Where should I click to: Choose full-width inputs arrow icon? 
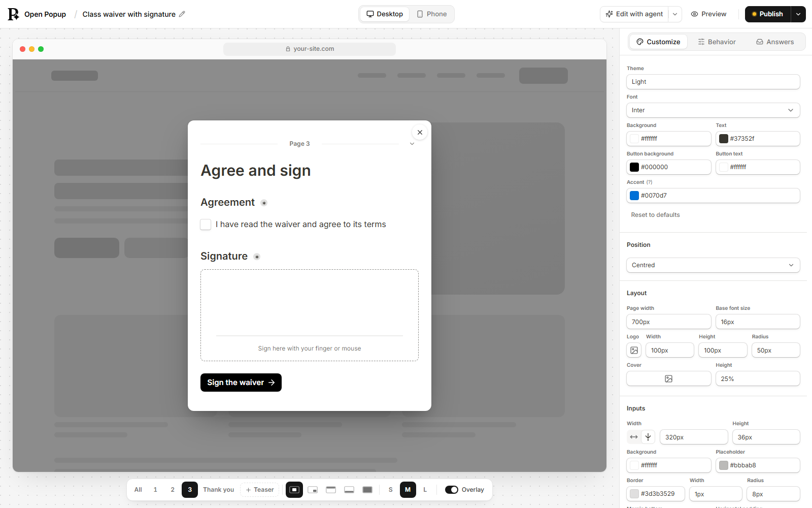pos(634,437)
